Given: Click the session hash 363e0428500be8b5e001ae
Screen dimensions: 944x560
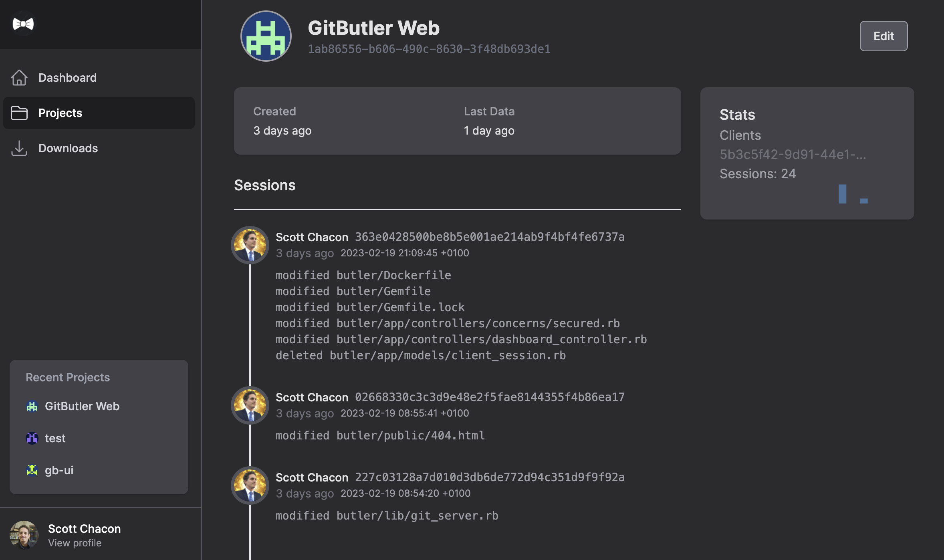Looking at the screenshot, I should tap(490, 237).
